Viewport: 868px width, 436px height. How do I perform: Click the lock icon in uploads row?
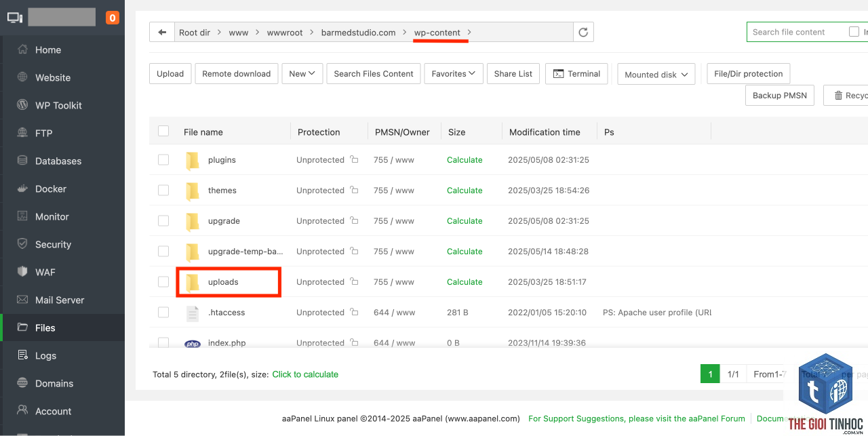point(354,281)
